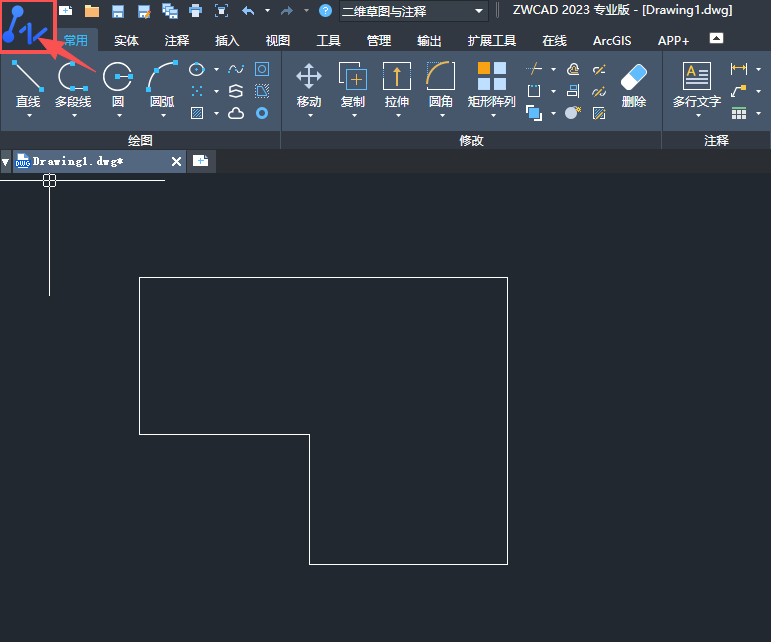Viewport: 771px width, 642px height.
Task: Select the S-shaped draw tool icon
Action: pyautogui.click(x=236, y=91)
